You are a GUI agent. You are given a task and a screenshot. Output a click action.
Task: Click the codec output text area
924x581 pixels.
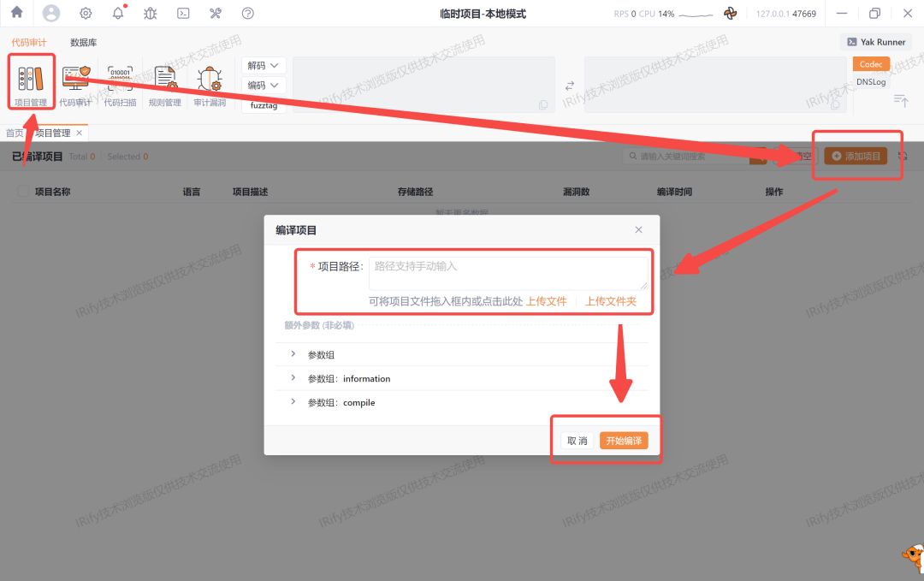coord(715,85)
